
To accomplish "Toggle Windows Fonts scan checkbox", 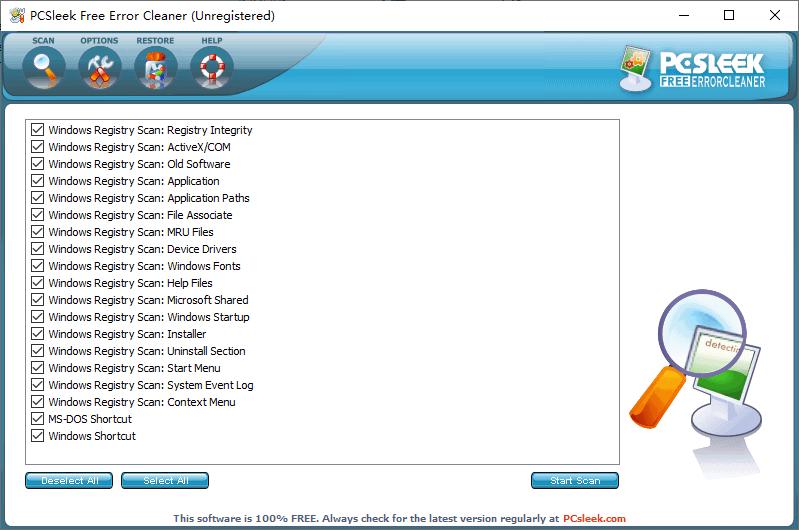I will tap(37, 266).
